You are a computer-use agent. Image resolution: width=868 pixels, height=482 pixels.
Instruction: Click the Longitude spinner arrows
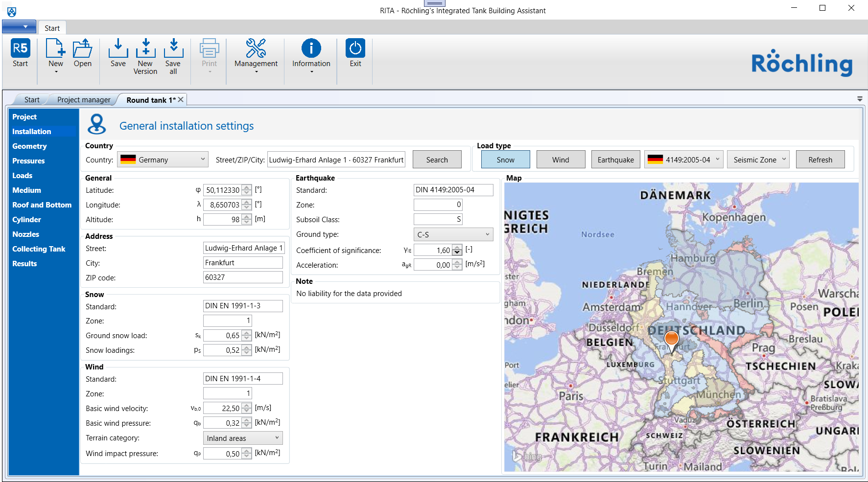[247, 205]
